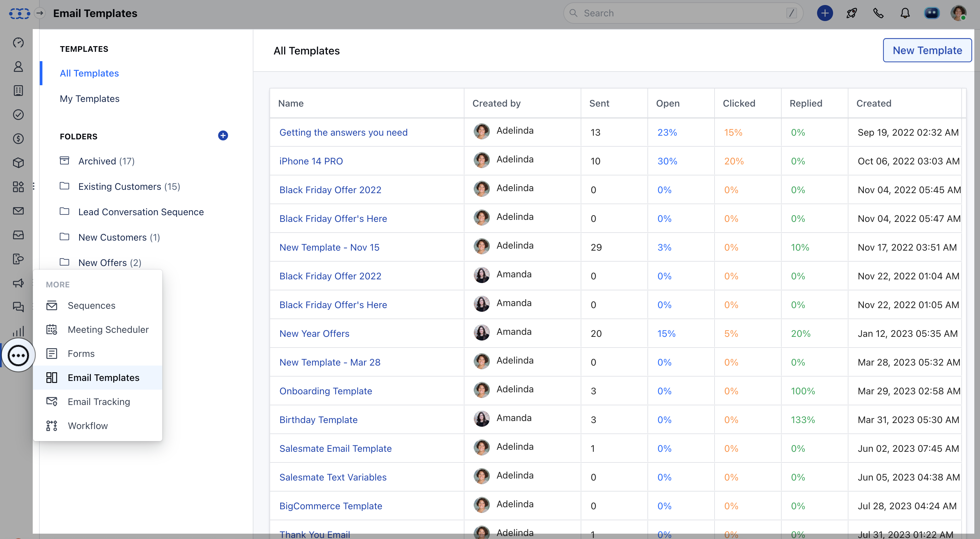Open the dashboard gauge sidebar icon
Screen dimensions: 980x539
18,43
